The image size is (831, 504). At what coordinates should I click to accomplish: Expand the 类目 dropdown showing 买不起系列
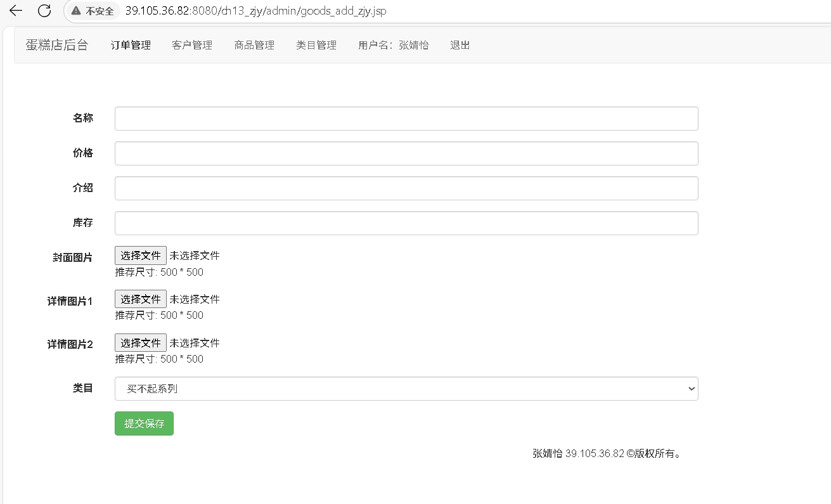(x=406, y=389)
